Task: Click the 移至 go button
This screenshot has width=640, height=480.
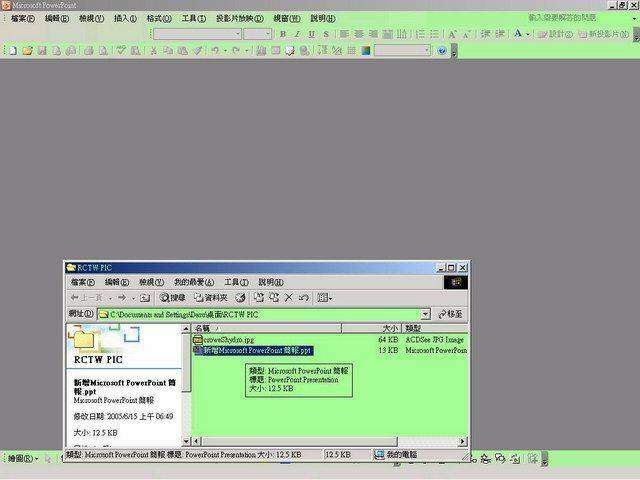Action: coord(450,314)
